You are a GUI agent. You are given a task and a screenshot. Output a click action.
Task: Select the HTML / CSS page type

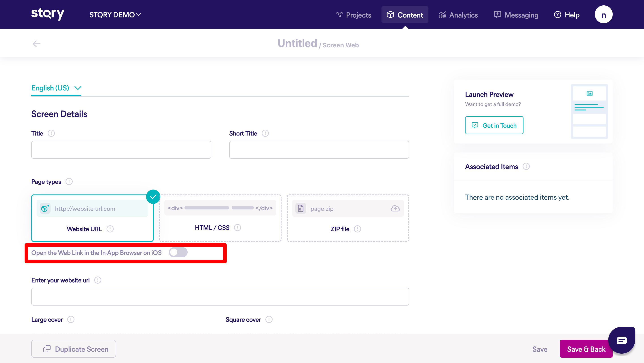tap(220, 218)
